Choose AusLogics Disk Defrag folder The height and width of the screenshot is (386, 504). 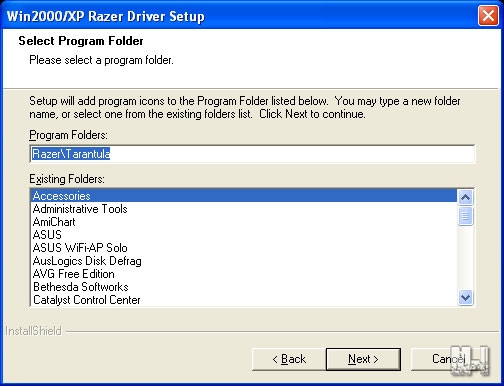click(x=244, y=261)
